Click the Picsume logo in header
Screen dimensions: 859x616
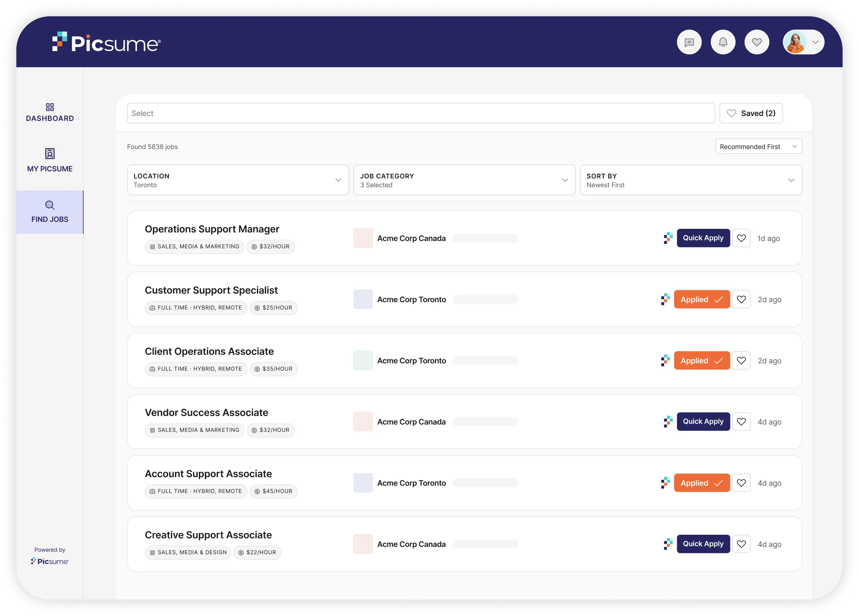[107, 42]
